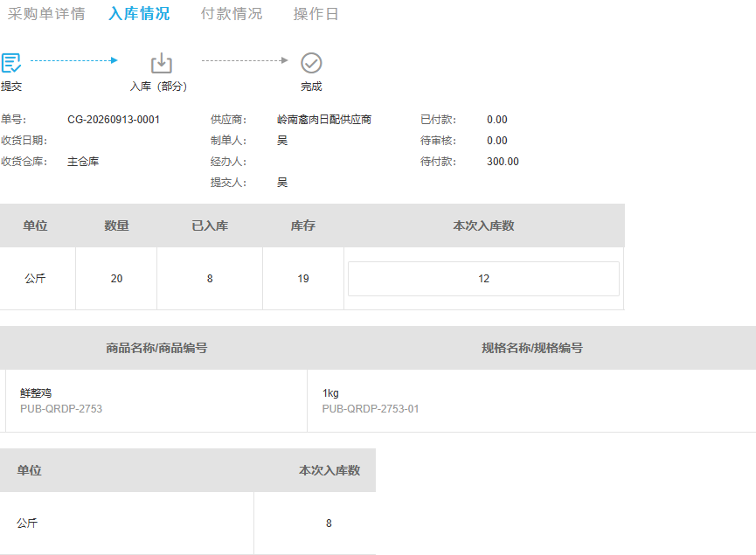Click the 完成 checkmark circle icon

coord(311,63)
